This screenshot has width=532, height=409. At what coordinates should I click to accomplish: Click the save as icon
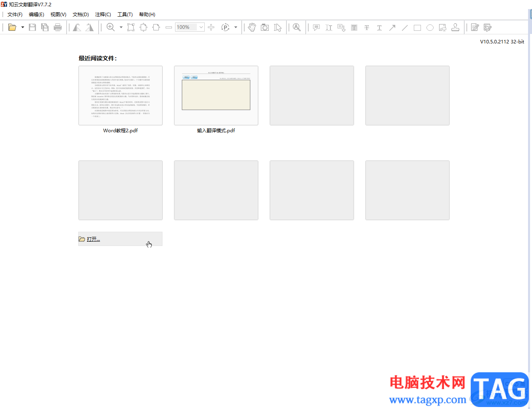tap(45, 27)
